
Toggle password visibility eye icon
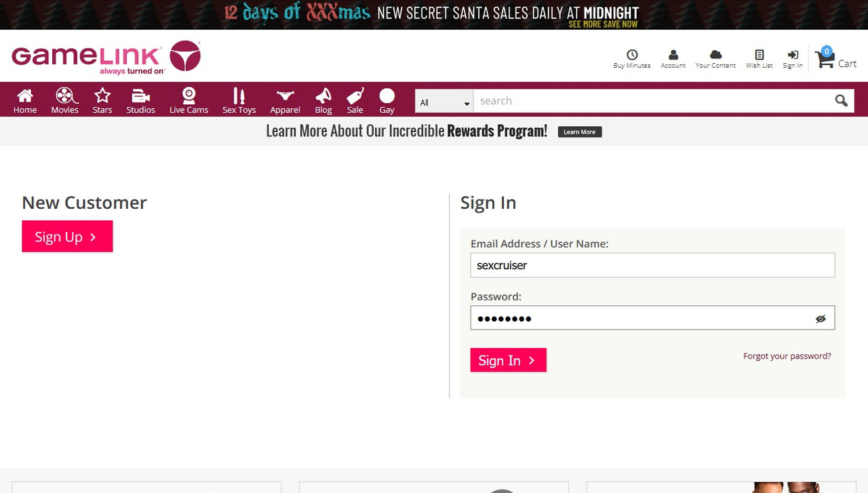[821, 319]
